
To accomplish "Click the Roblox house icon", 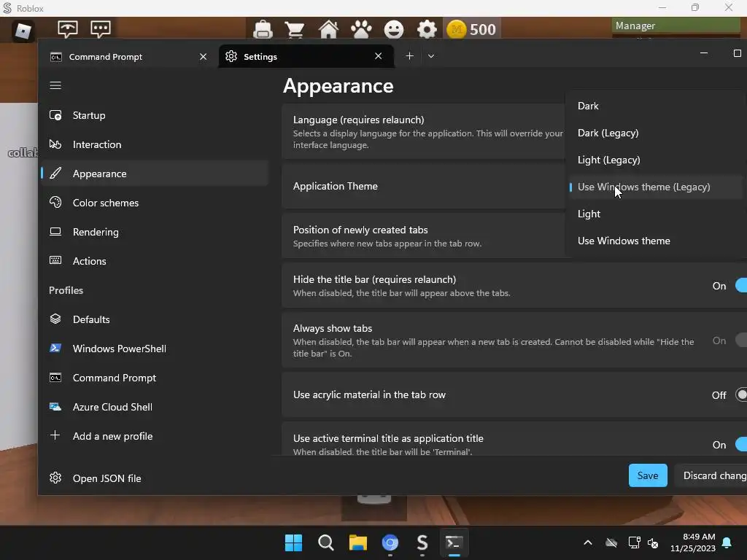I will coord(328,29).
